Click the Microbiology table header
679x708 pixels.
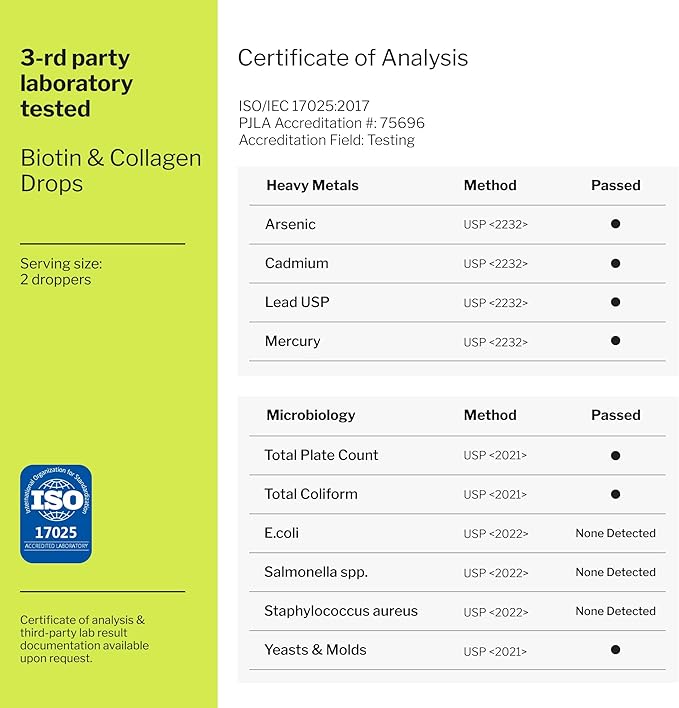coord(310,415)
